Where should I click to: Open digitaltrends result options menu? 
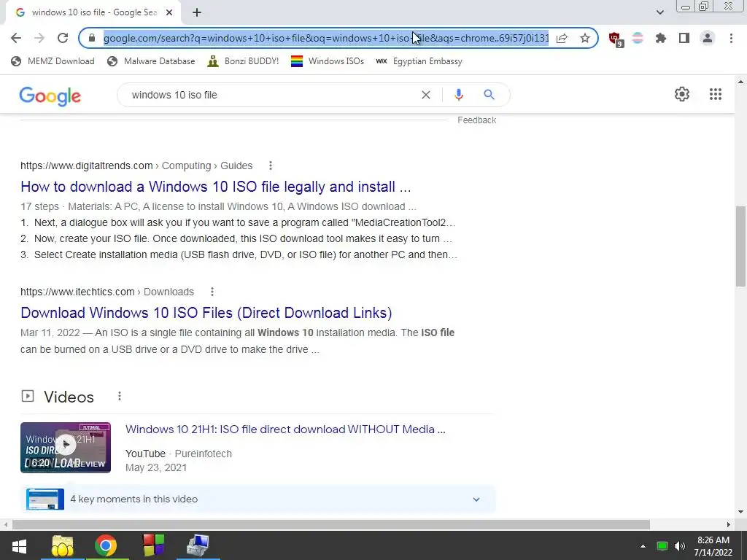click(x=270, y=166)
